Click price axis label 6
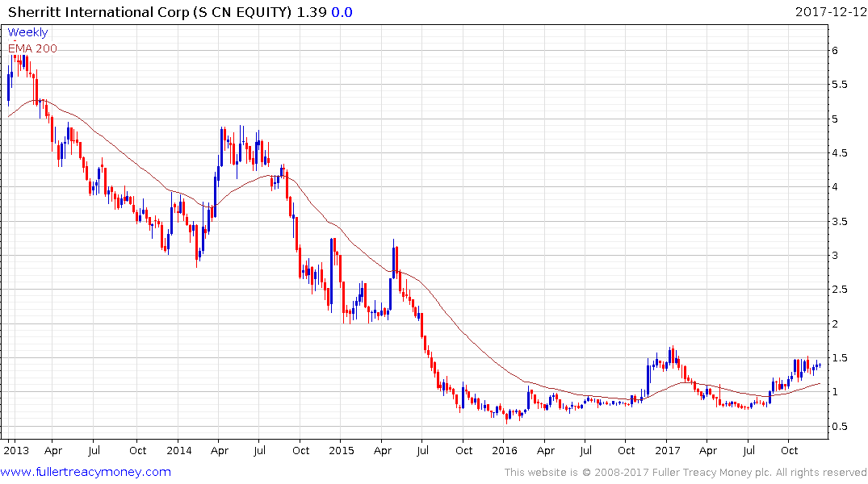This screenshot has width=868, height=484. [x=835, y=50]
